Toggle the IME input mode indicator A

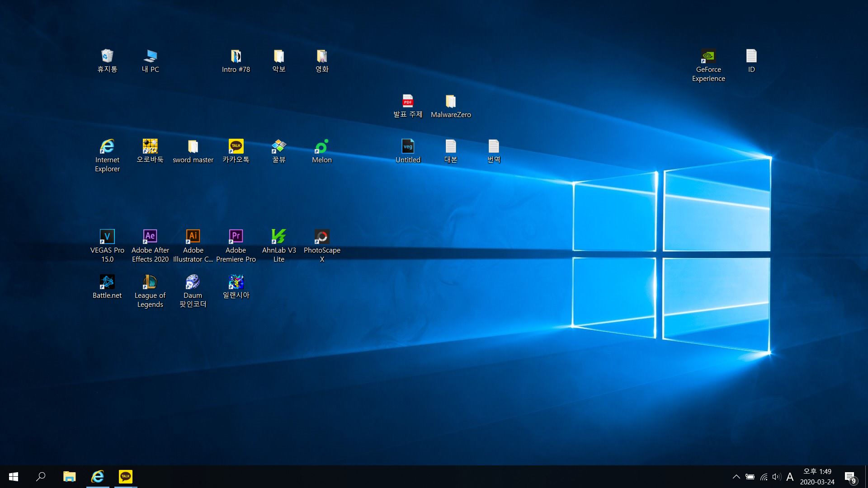[x=790, y=477]
